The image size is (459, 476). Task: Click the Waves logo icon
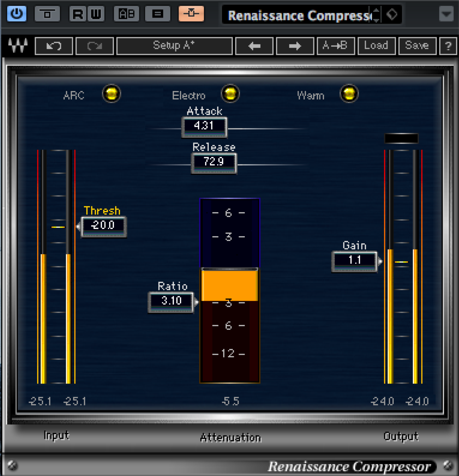coord(18,46)
